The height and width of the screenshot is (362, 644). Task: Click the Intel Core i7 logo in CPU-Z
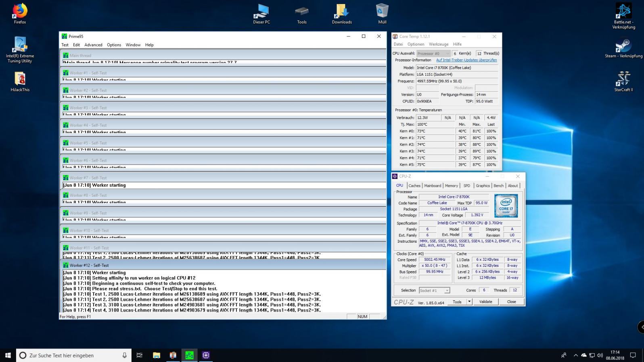tap(506, 206)
